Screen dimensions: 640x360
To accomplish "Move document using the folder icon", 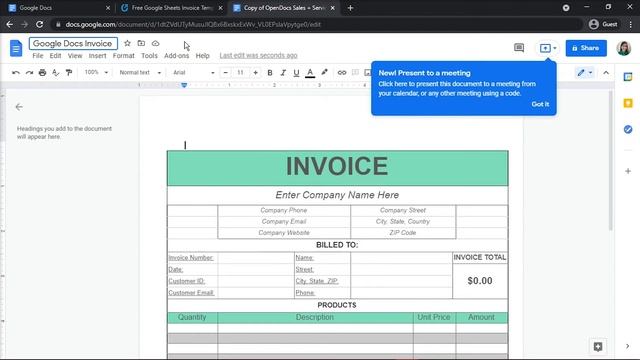I will pos(141,43).
